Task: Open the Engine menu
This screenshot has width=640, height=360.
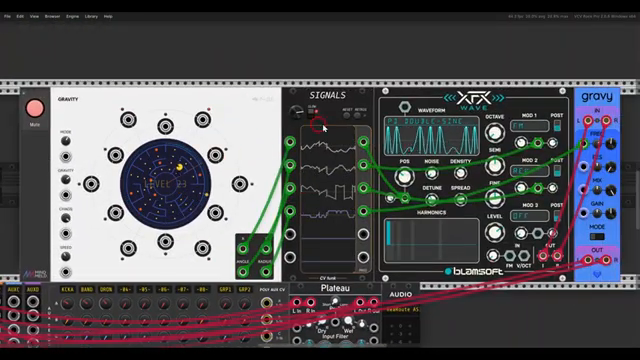Action: 72,16
